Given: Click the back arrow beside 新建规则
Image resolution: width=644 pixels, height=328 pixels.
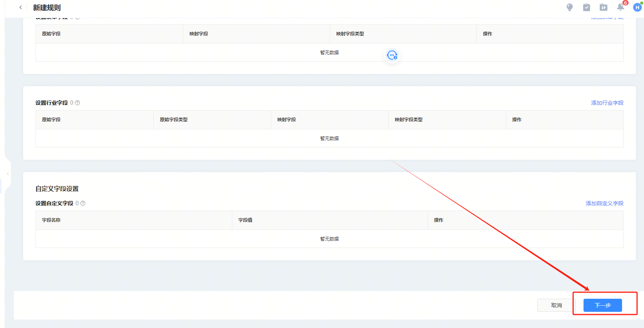Looking at the screenshot, I should 20,7.
